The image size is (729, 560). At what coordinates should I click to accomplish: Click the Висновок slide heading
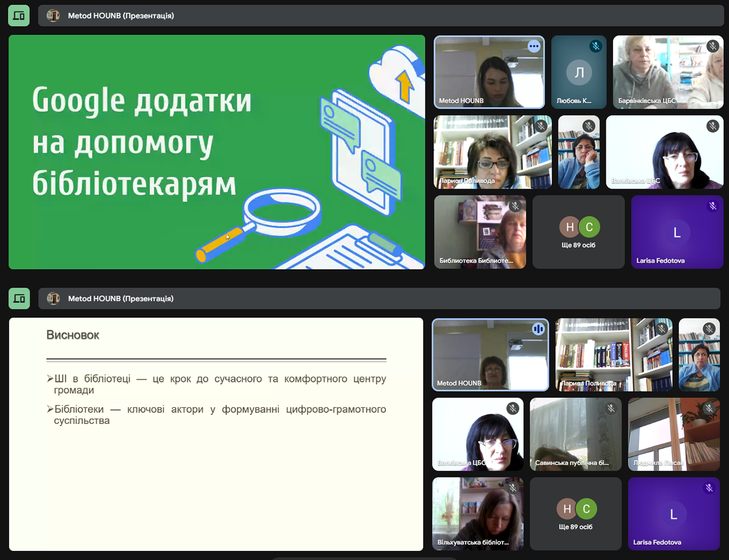(73, 335)
